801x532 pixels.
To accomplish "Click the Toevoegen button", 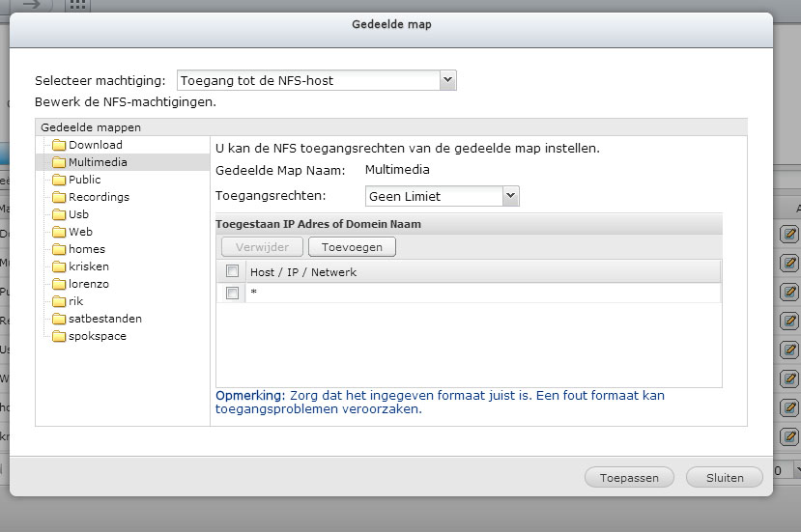I will [352, 247].
